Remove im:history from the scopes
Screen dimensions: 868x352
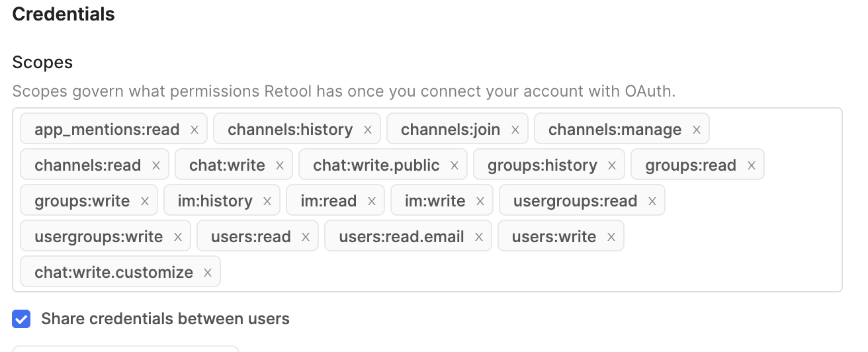(267, 201)
